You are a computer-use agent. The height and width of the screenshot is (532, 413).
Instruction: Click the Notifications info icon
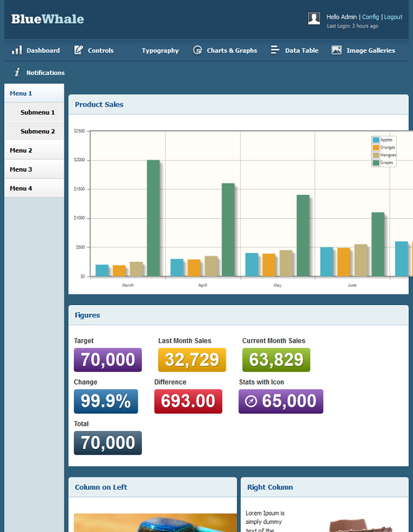tap(17, 73)
